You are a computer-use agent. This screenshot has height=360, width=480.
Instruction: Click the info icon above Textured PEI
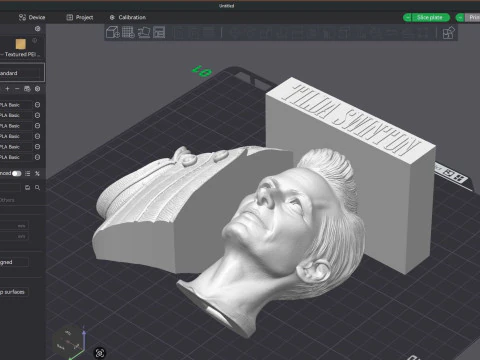tap(35, 40)
